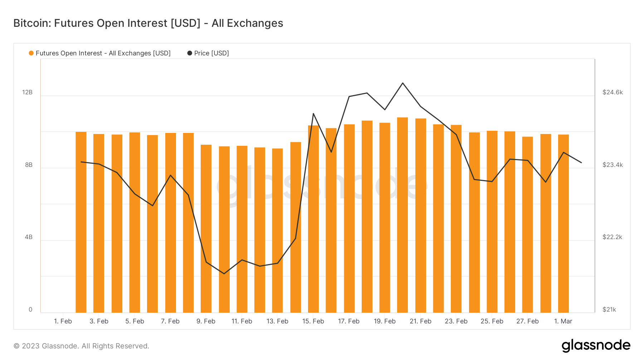644x362 pixels.
Task: Toggle off the shortest bar near 13. Feb
Action: point(277,229)
